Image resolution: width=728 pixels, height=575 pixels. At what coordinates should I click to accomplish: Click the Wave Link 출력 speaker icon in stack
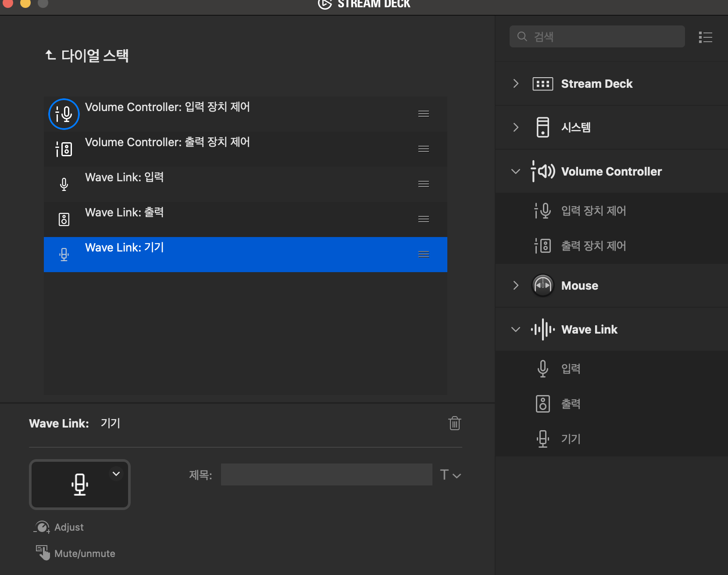tap(64, 219)
